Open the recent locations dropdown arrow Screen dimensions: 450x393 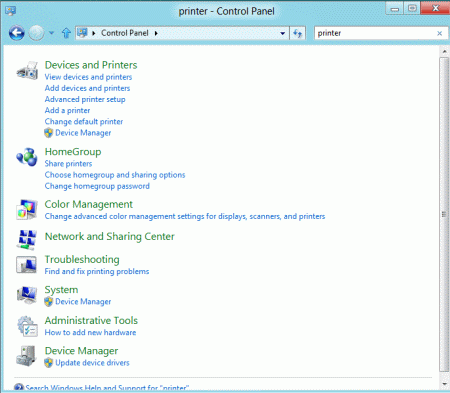[x=51, y=33]
